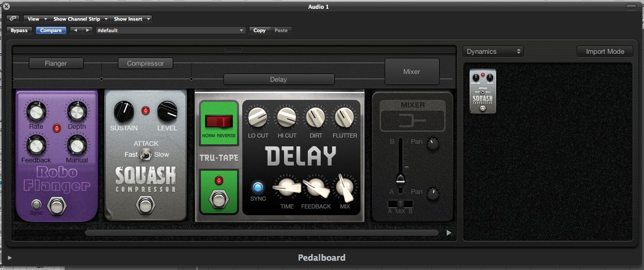The width and height of the screenshot is (644, 270).
Task: Adjust the Delay Hi Cut knob
Action: click(x=287, y=118)
